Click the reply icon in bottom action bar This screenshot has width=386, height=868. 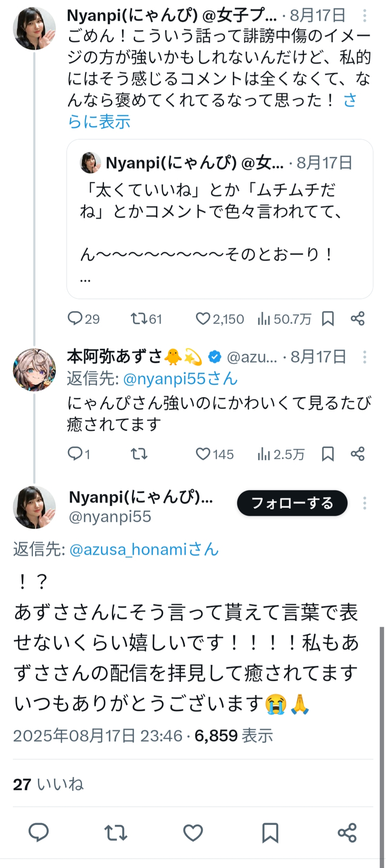tap(39, 832)
